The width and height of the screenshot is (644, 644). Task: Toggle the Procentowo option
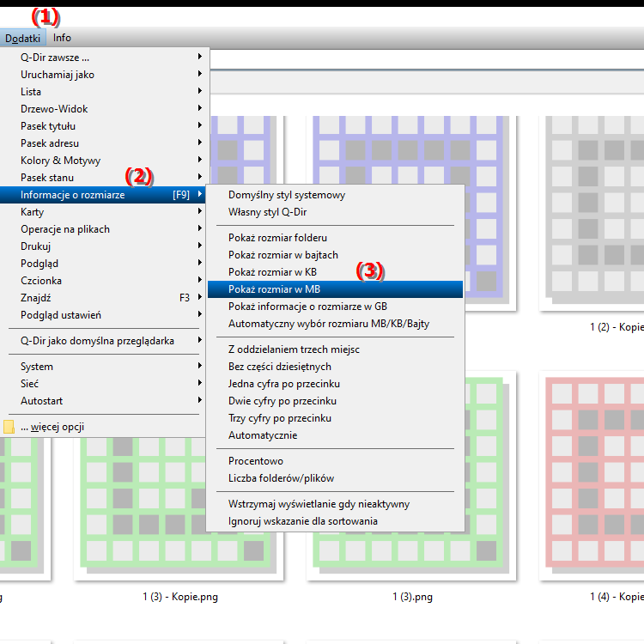(x=335, y=461)
